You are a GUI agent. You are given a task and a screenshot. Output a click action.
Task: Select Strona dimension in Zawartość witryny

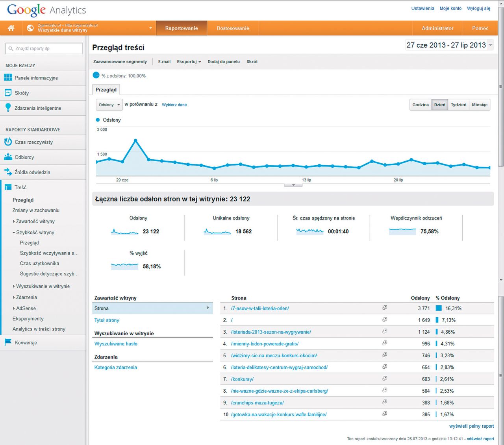click(152, 308)
